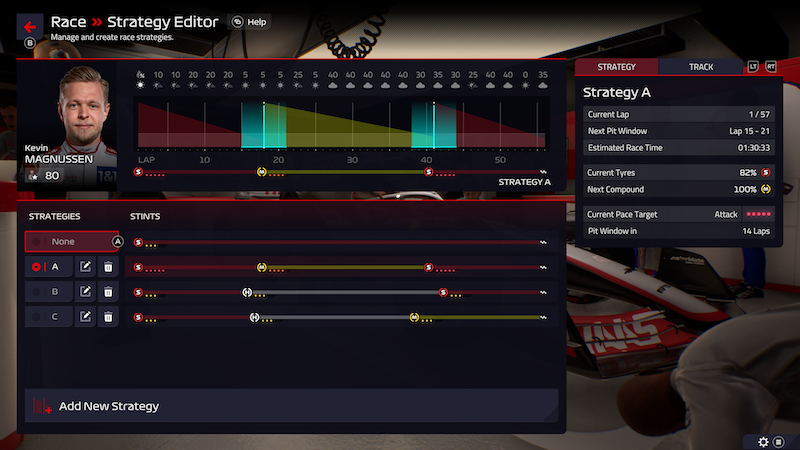The image size is (800, 450).
Task: Delete strategy B with trash icon
Action: 108,292
